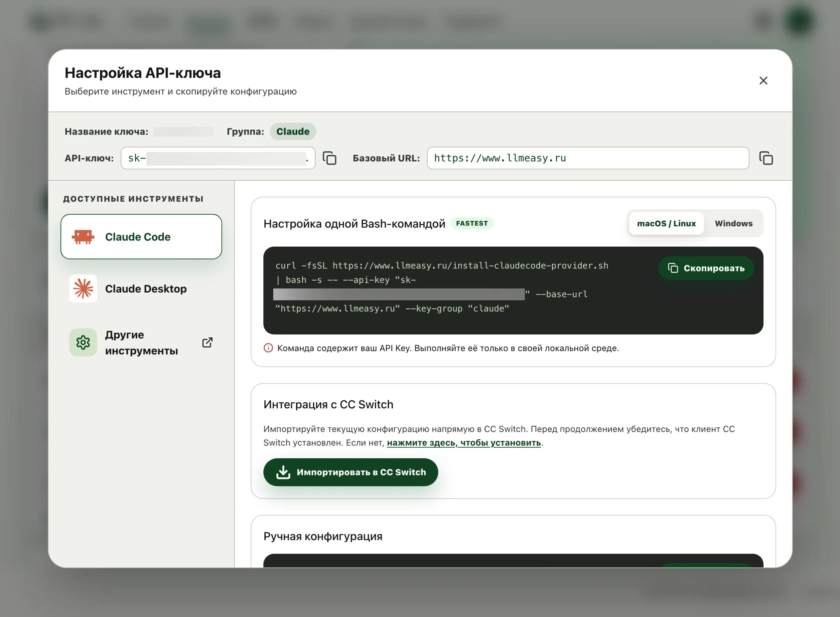
Task: Open Другие инструменты in the sidebar
Action: 141,342
